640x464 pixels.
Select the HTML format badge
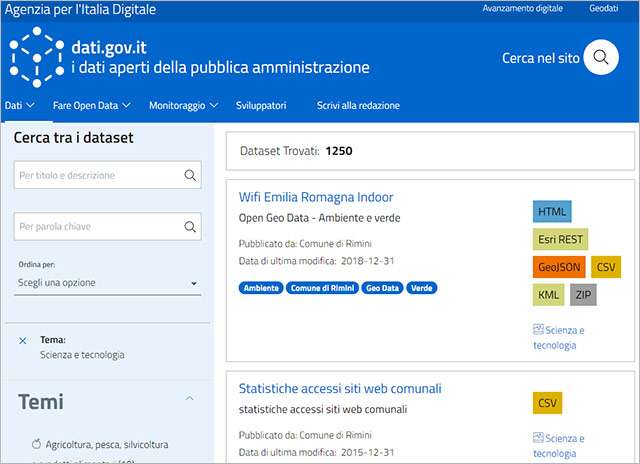pyautogui.click(x=552, y=211)
